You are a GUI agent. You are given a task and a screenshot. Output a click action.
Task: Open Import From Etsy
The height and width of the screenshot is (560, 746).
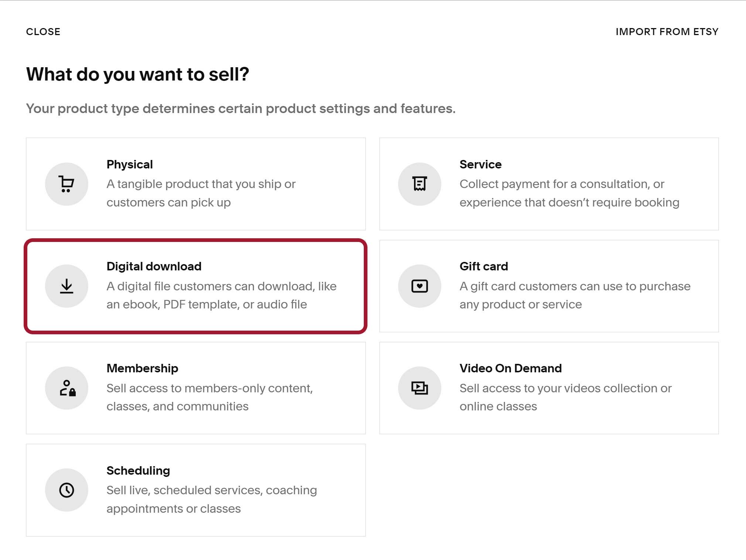pos(667,32)
